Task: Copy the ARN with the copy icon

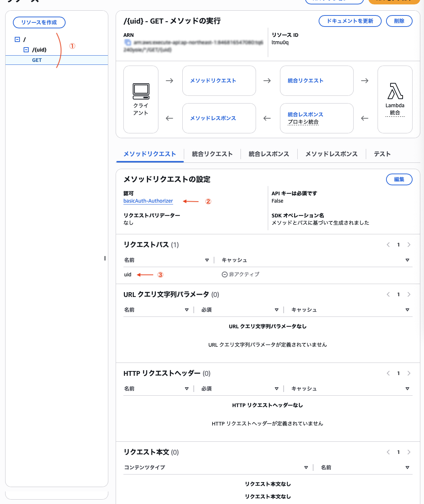Action: [127, 43]
